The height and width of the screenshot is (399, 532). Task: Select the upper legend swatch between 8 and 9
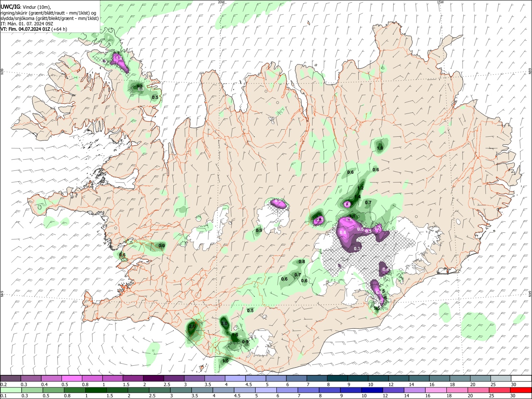[x=337, y=379]
